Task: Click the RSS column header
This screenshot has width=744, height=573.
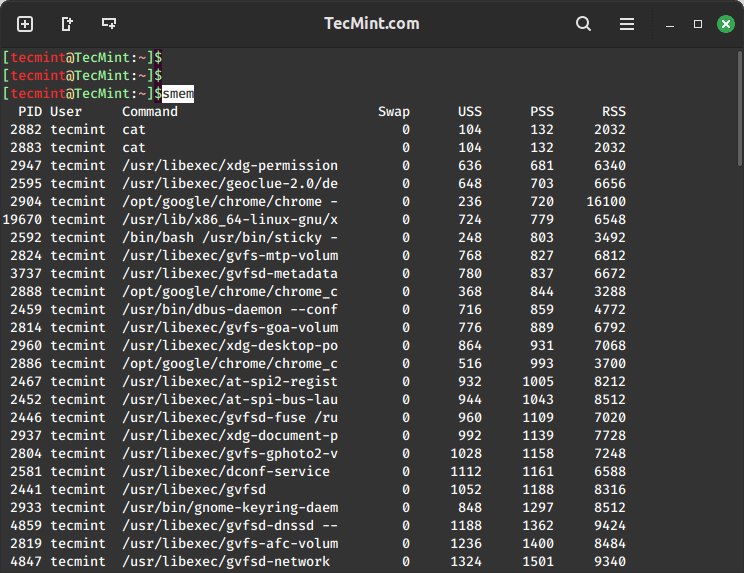Action: [x=614, y=111]
